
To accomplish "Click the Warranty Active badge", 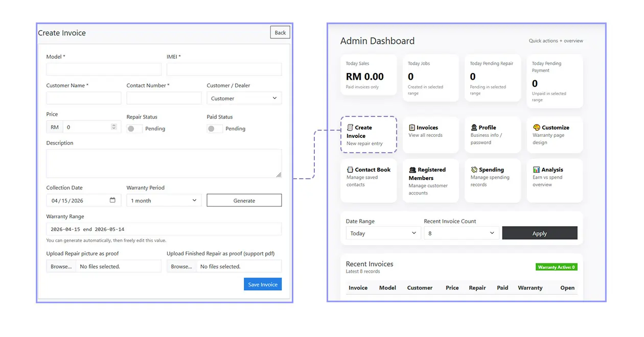I will coord(556,267).
